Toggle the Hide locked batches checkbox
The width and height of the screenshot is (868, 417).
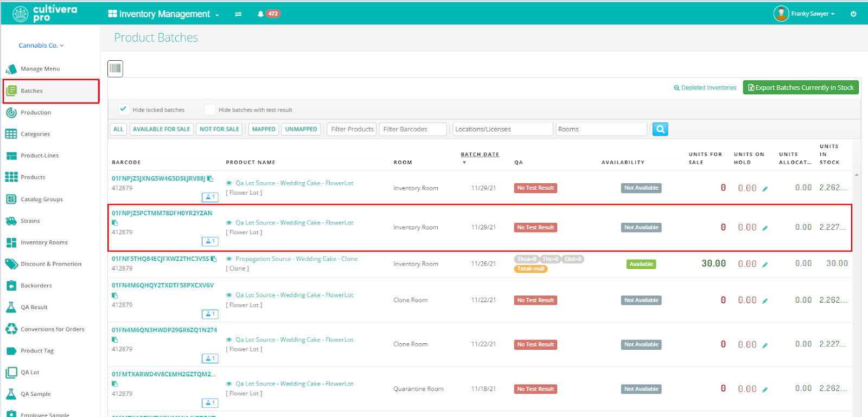123,110
